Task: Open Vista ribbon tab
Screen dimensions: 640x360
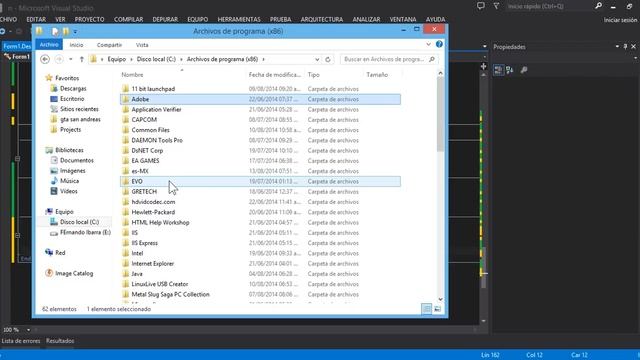Action: 142,45
